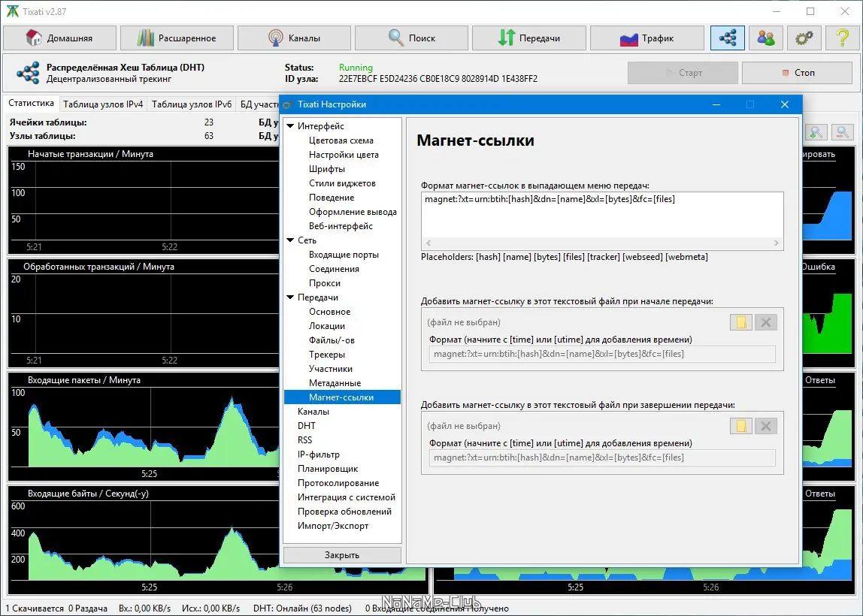This screenshot has height=616, width=863.
Task: Open the Расшаренное toolbar button
Action: click(177, 38)
